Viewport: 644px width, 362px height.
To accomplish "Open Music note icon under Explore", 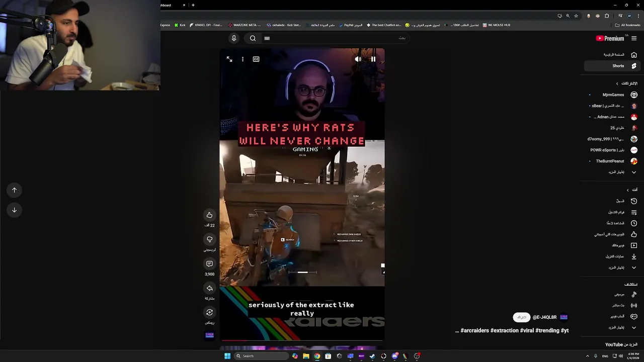I will (x=634, y=295).
